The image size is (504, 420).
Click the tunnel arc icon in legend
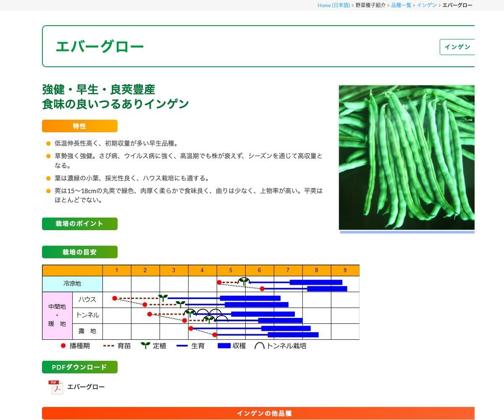260,346
